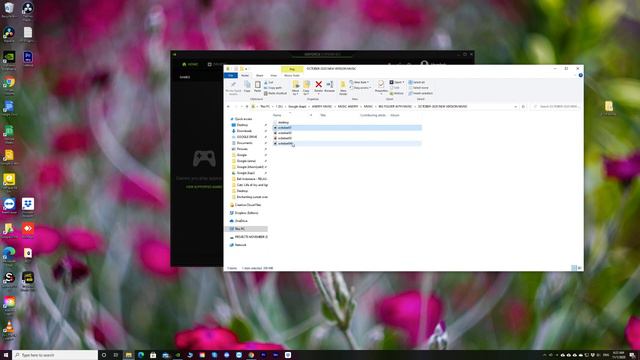
Task: Open Task View from the taskbar
Action: 116,355
